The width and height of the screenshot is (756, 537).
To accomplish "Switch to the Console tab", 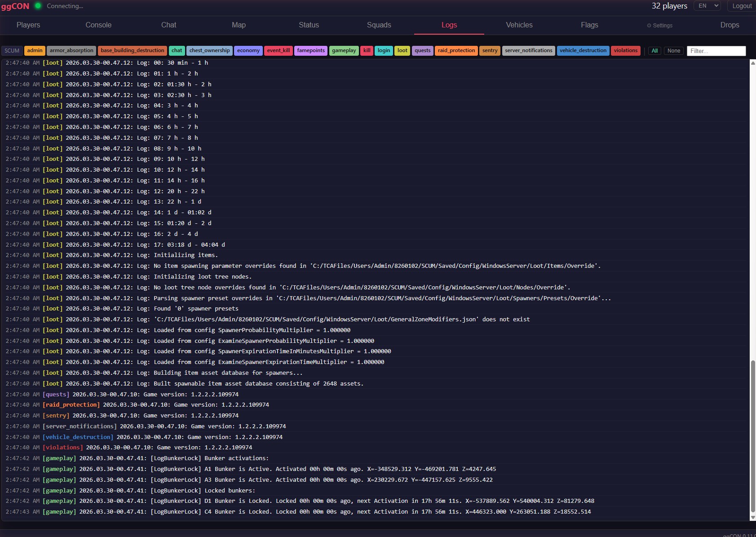I will (98, 25).
